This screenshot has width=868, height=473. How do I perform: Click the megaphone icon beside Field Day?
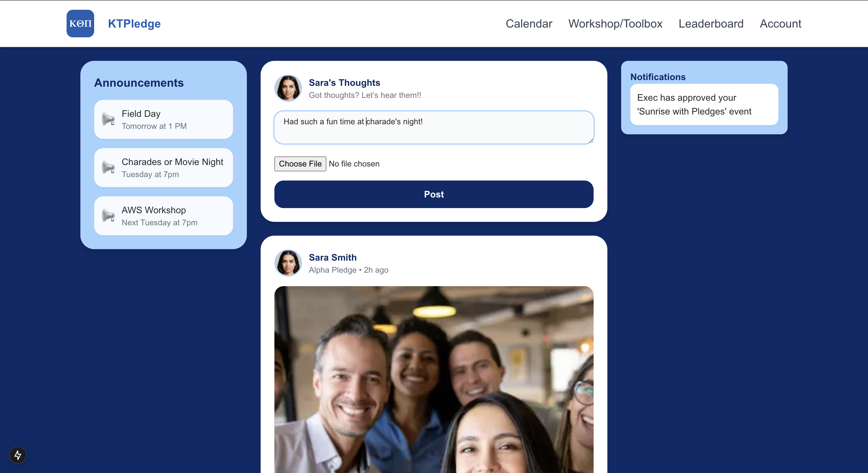tap(108, 119)
